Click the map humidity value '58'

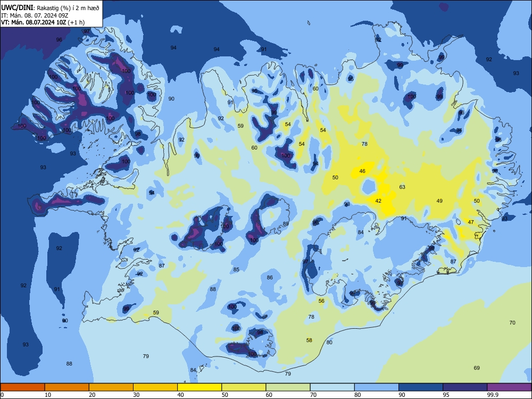point(309,340)
